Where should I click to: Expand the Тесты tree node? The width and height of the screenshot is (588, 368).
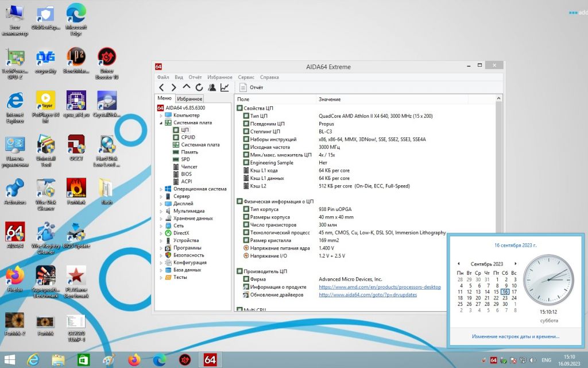[x=161, y=278]
